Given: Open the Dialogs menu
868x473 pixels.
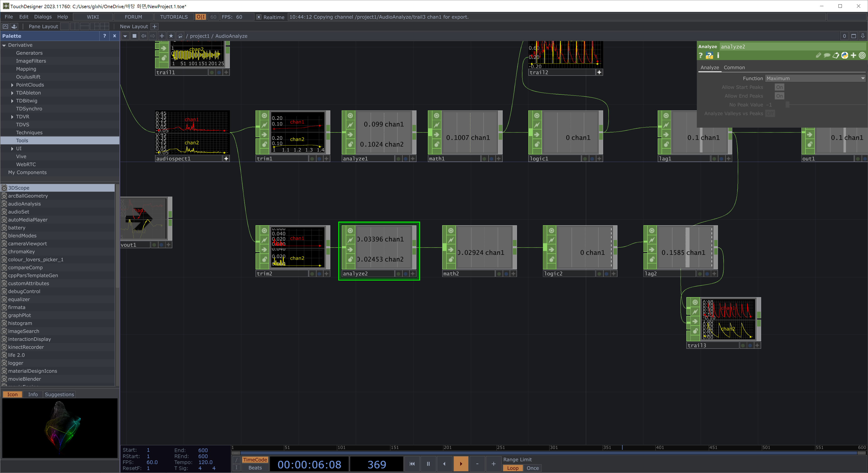Looking at the screenshot, I should (x=43, y=17).
